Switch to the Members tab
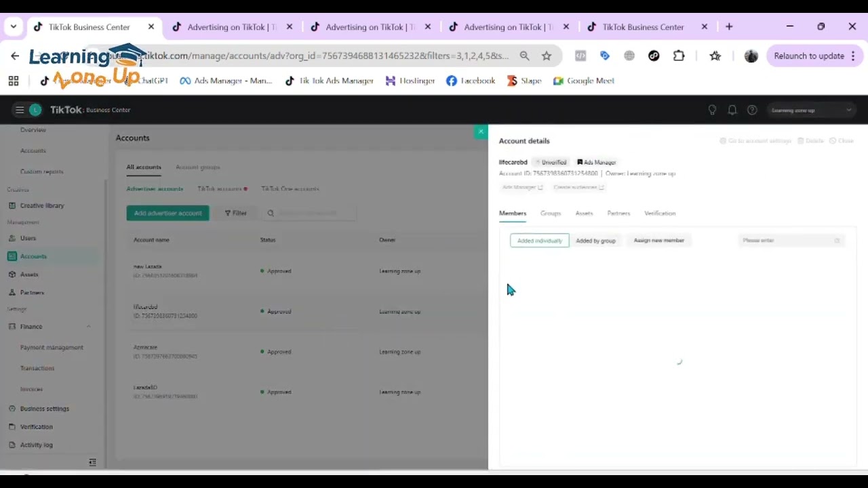Viewport: 868px width, 488px height. click(x=513, y=213)
